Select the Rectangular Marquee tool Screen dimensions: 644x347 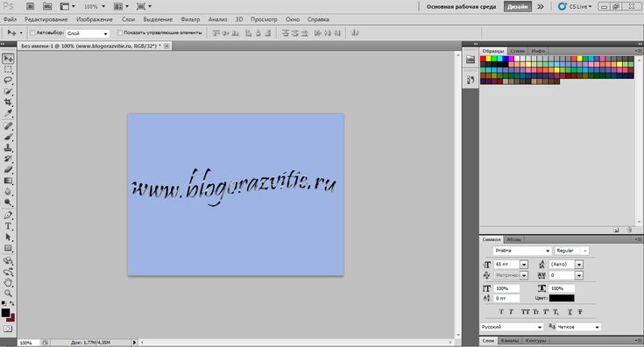(8, 70)
